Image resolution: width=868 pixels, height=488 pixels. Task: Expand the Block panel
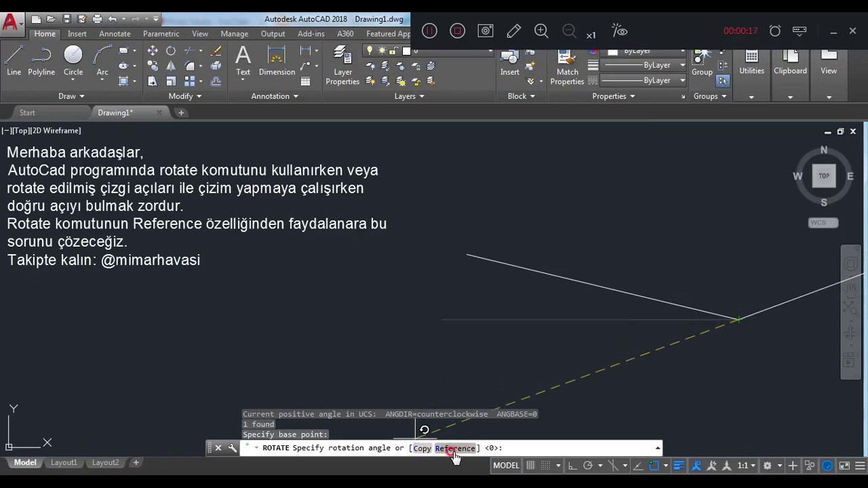[x=521, y=96]
